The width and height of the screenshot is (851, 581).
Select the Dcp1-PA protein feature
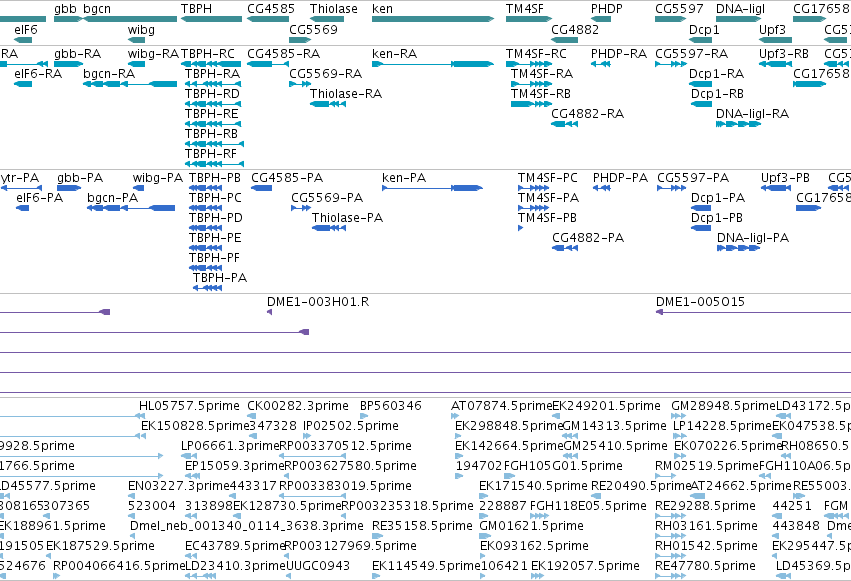click(x=701, y=208)
